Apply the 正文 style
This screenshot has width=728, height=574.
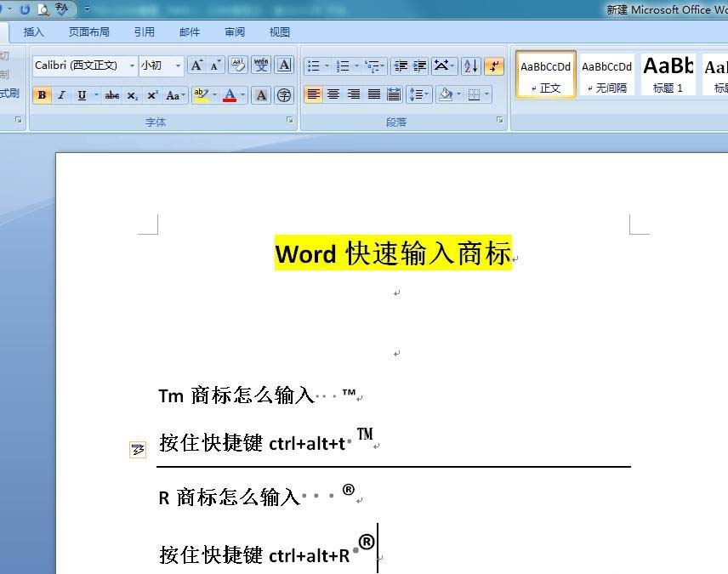pyautogui.click(x=545, y=75)
